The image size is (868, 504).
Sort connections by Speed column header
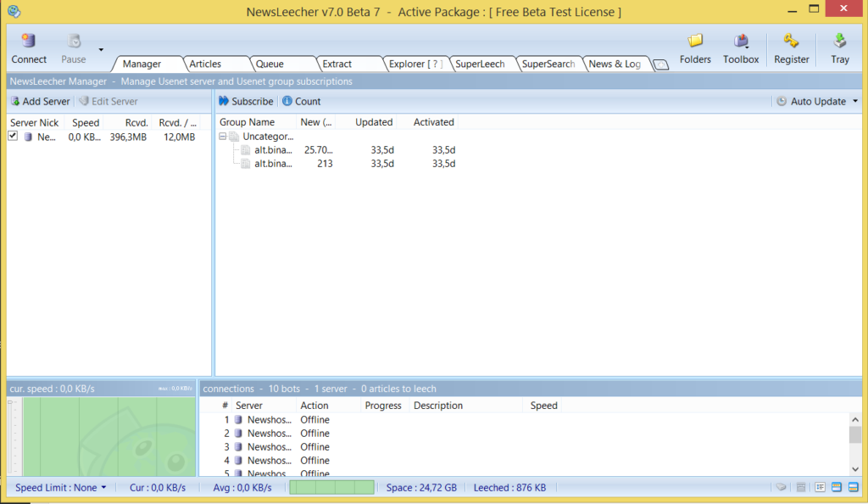(x=543, y=406)
